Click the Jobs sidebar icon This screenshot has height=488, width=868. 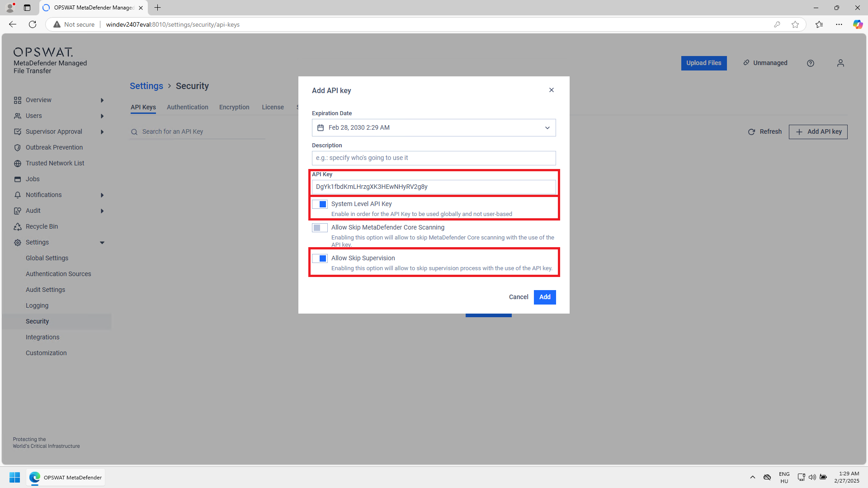[18, 179]
